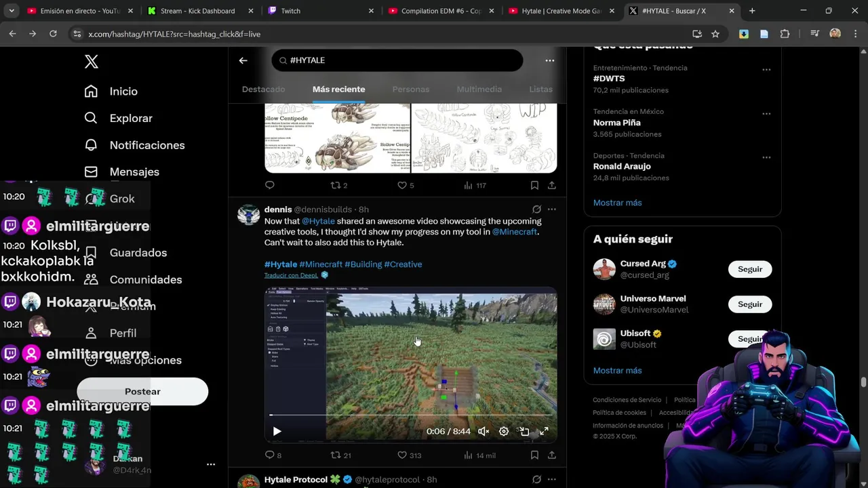Image resolution: width=868 pixels, height=488 pixels.
Task: Open Grok icon on dennis post
Action: tap(536, 209)
